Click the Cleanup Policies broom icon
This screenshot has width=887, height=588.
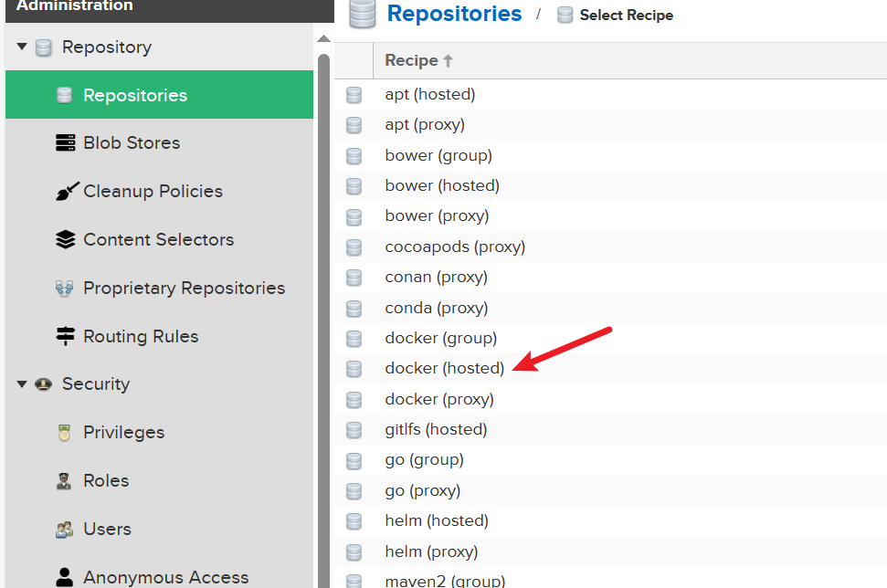[67, 192]
